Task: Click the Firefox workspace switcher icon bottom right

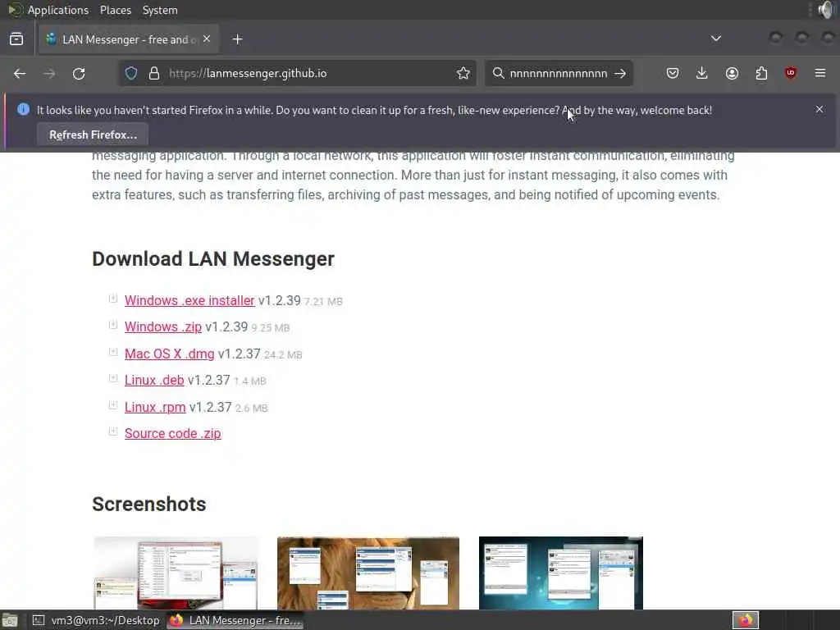Action: tap(746, 620)
